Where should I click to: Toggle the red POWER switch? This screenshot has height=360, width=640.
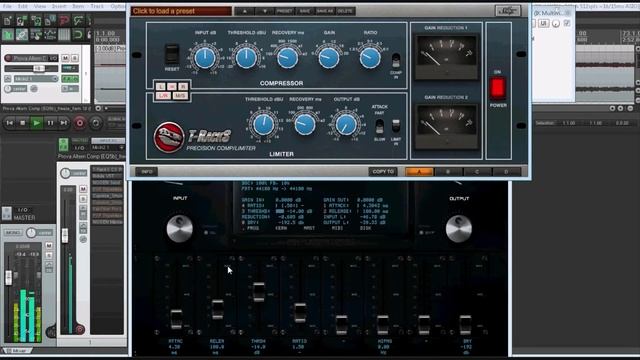(498, 88)
